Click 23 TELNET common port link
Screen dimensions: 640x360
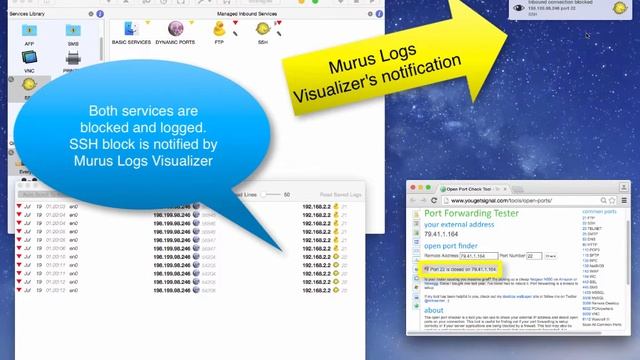[x=591, y=229]
